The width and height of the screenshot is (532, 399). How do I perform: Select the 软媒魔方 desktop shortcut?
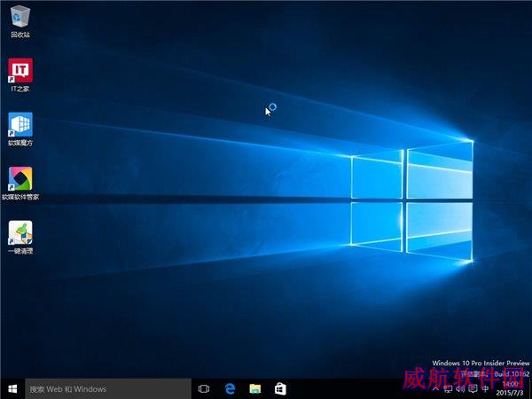click(x=20, y=129)
